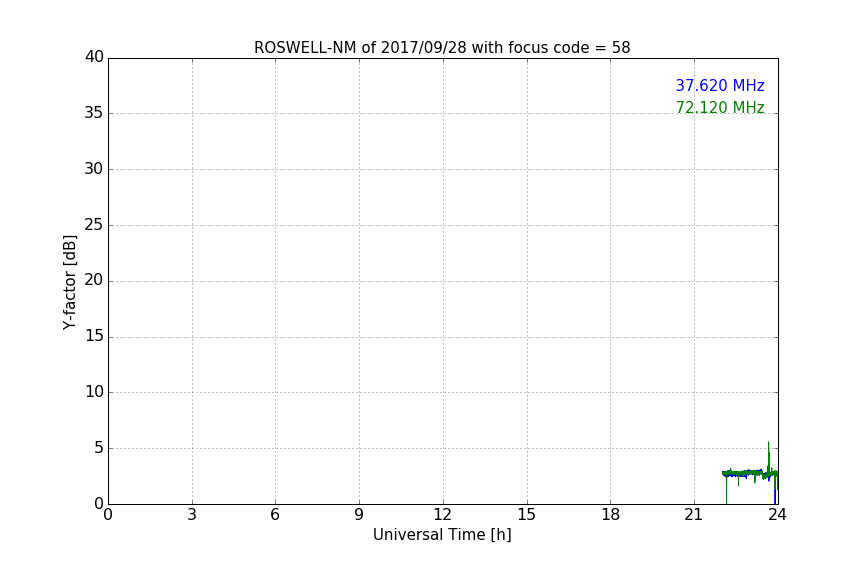Click the 'Universal Time [h]' axis label

(x=442, y=535)
